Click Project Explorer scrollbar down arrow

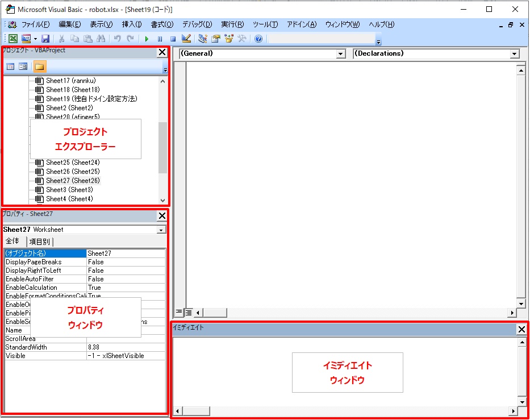(163, 200)
